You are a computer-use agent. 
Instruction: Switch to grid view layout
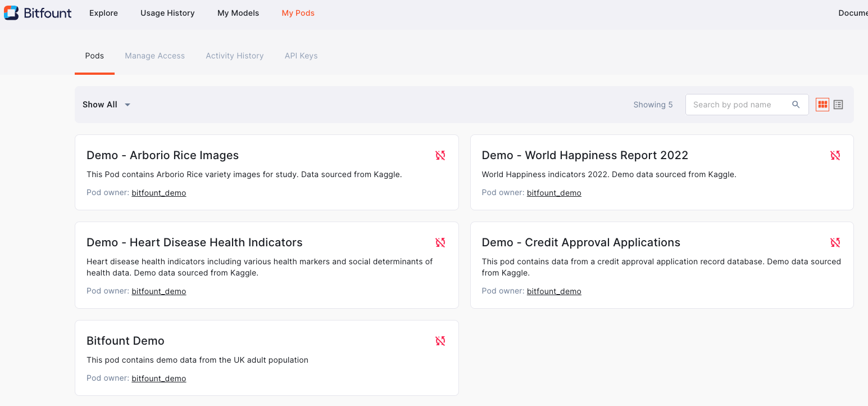(822, 105)
